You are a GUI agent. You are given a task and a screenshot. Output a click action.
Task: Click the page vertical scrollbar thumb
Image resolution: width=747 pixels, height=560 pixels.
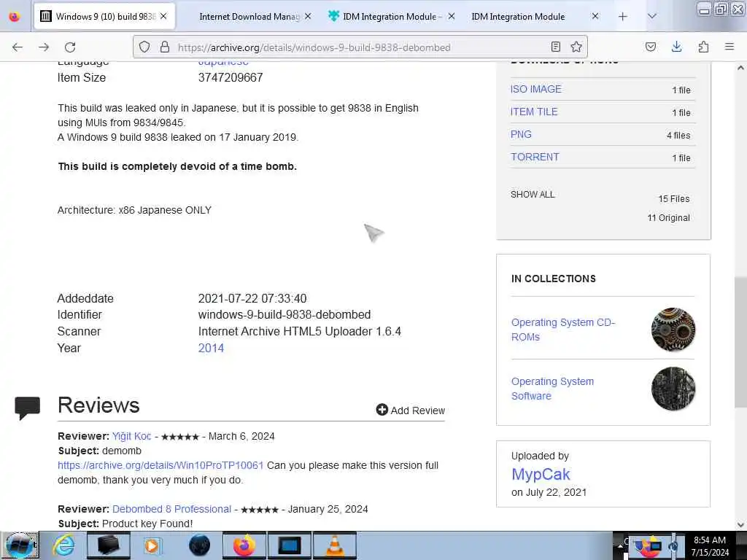tap(740, 343)
